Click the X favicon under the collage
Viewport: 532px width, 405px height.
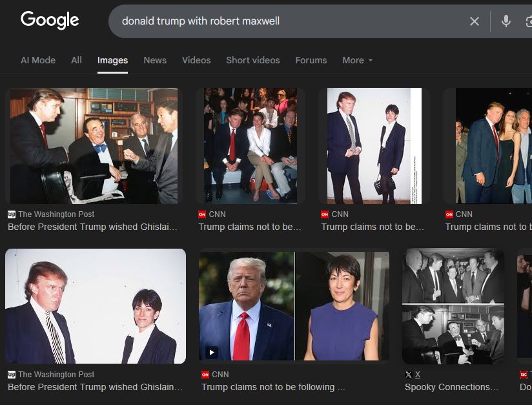(x=409, y=375)
